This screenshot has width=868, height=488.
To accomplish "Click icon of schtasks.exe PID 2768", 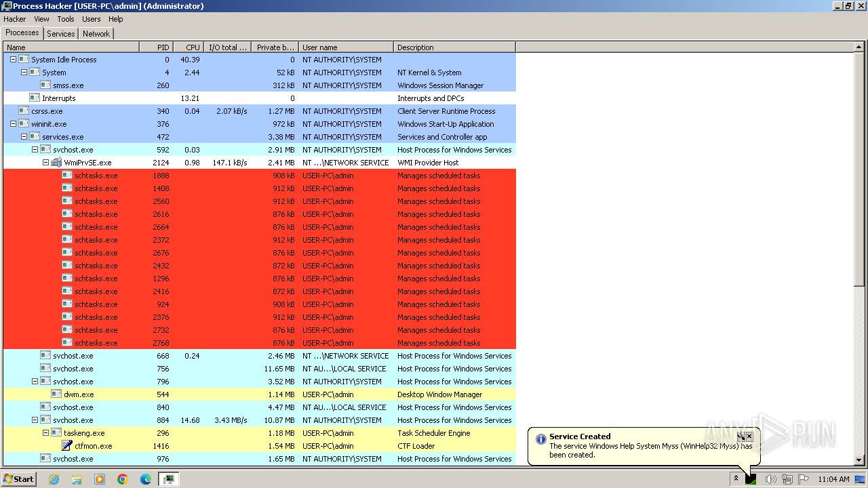I will pos(67,343).
